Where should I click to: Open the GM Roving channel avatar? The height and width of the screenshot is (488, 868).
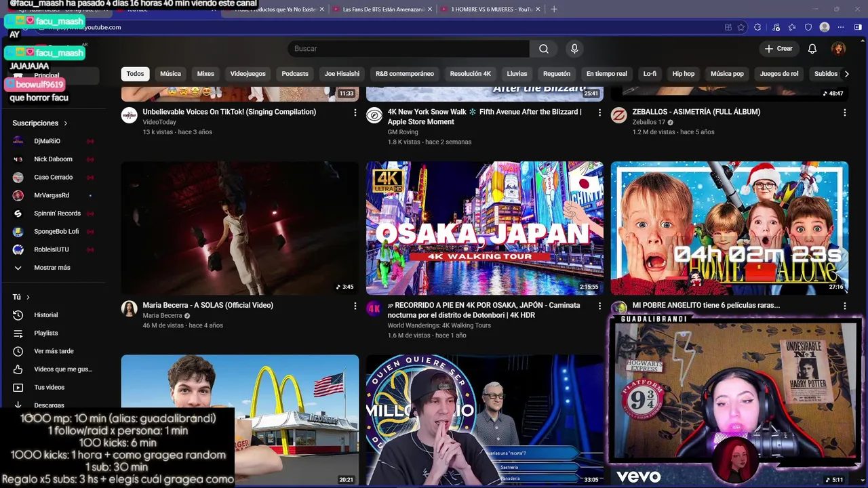(x=374, y=115)
